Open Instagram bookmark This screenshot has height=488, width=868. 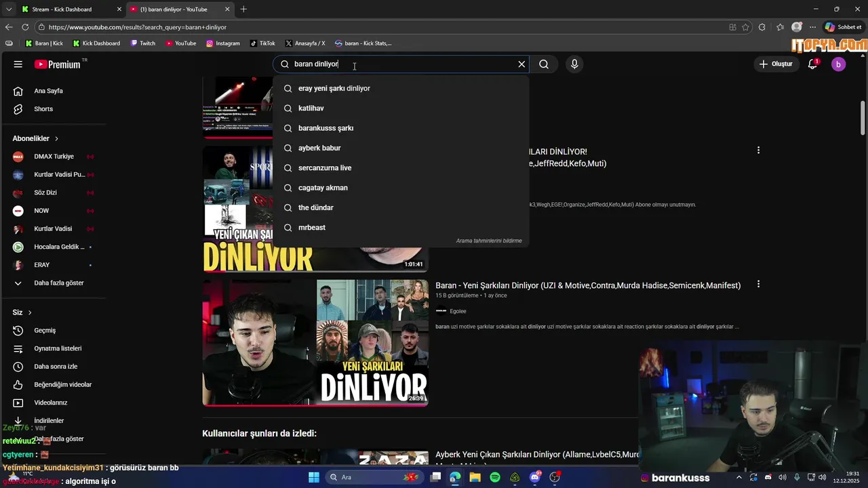pyautogui.click(x=223, y=43)
